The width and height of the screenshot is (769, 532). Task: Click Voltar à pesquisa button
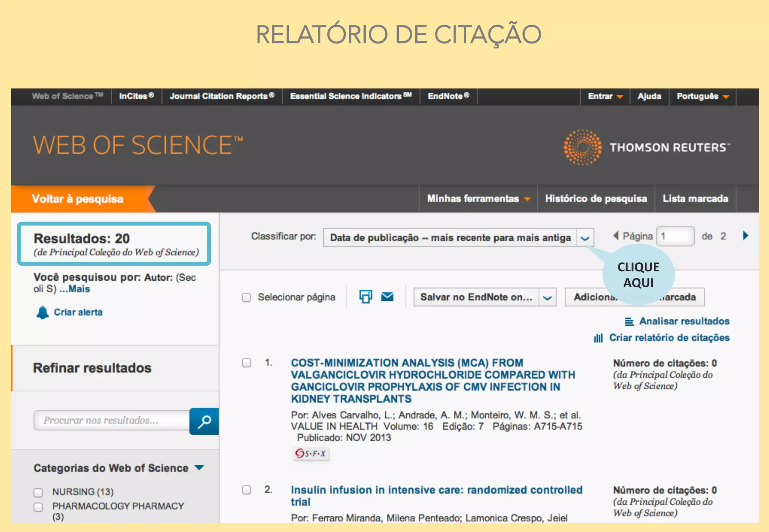78,199
